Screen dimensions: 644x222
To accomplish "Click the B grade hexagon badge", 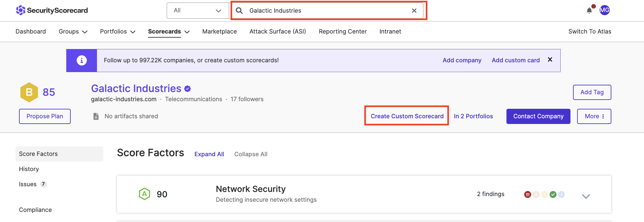I will click(x=29, y=92).
